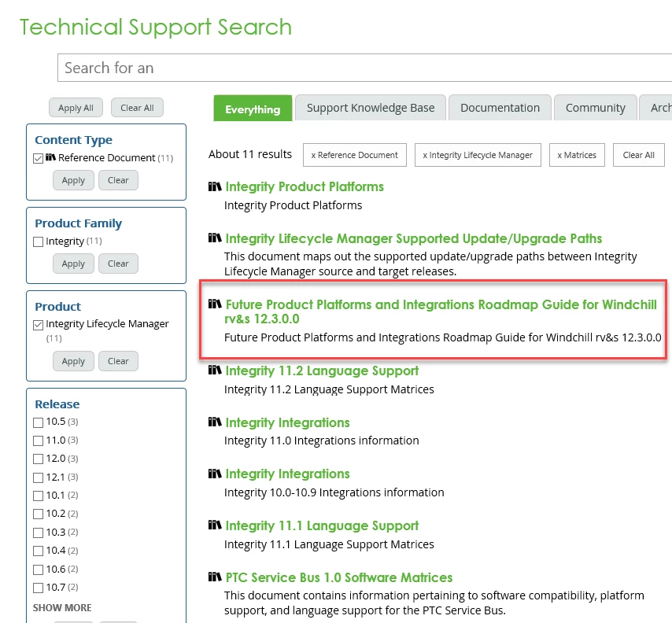Clear the Content Type filter

[x=118, y=180]
